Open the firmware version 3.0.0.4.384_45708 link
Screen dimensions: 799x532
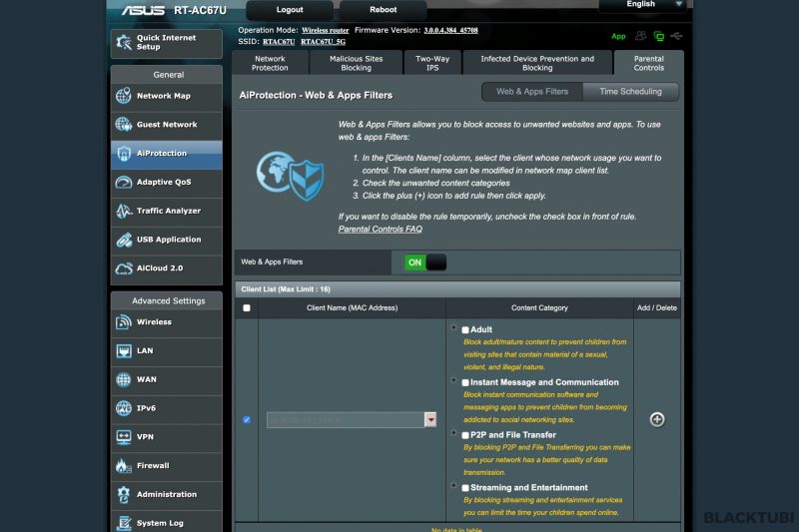coord(451,31)
